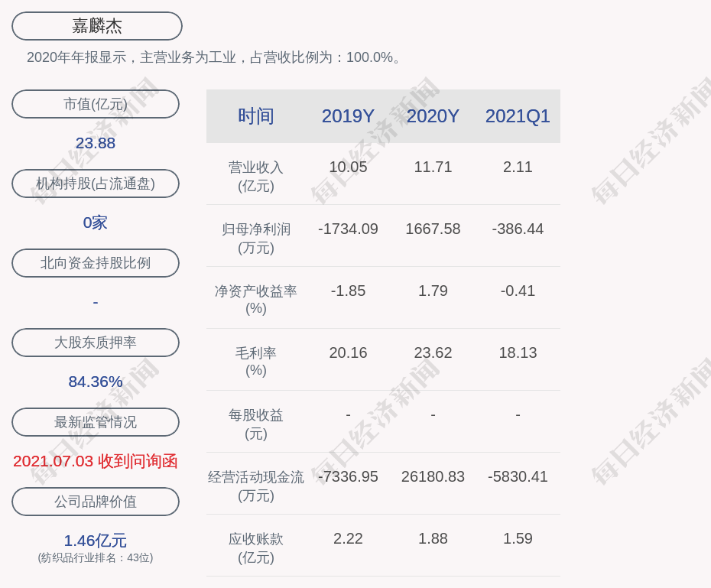Select the market value 23.88
Screen dimensions: 711x588
point(96,143)
